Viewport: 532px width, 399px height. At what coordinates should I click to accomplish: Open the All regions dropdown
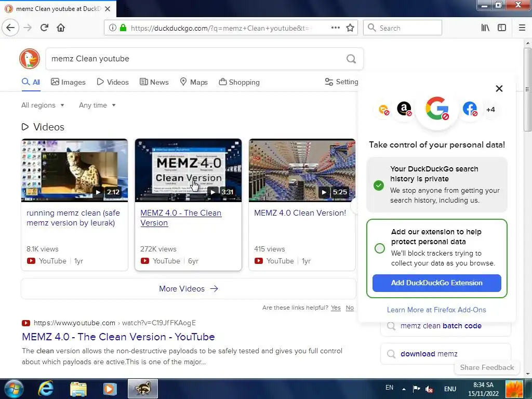(43, 105)
